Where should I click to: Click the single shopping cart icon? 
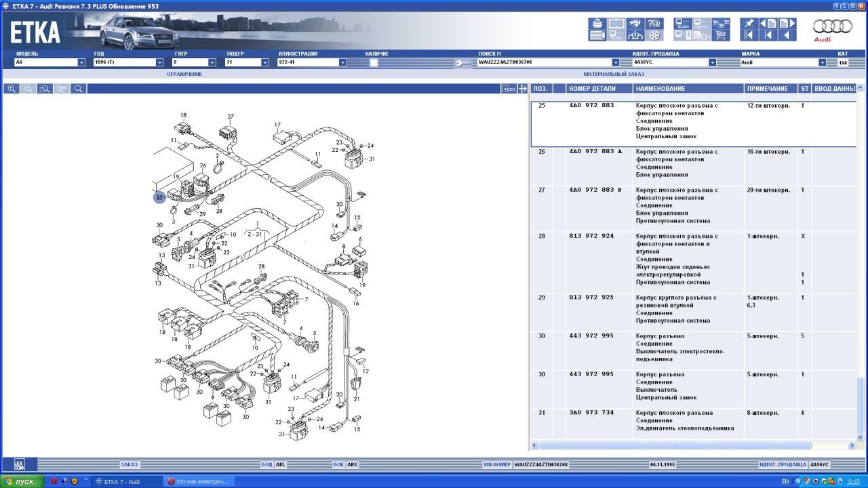(721, 35)
